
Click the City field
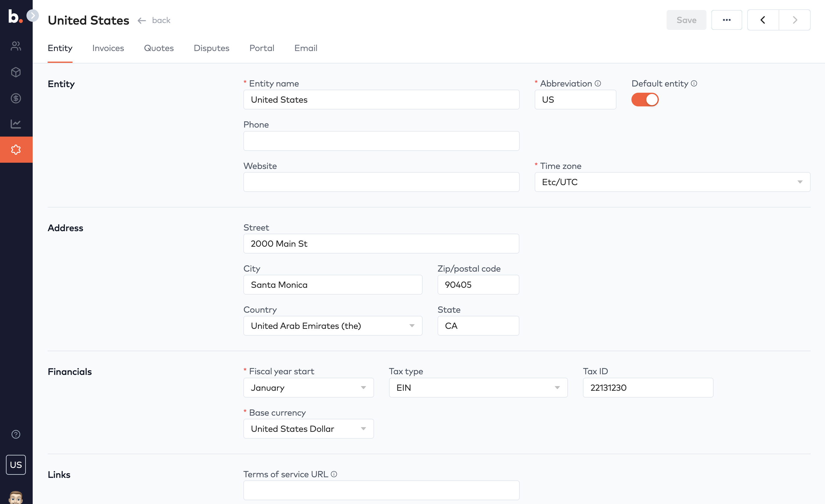click(x=333, y=285)
